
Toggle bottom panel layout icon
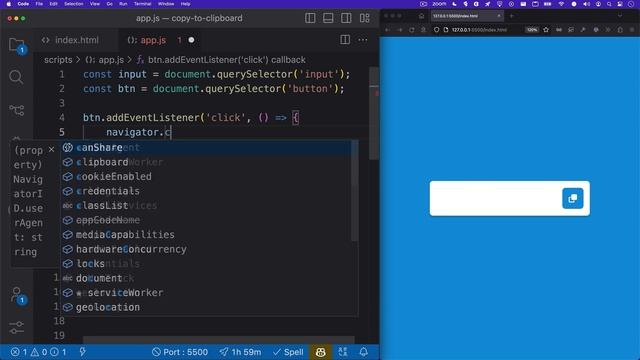(x=328, y=18)
